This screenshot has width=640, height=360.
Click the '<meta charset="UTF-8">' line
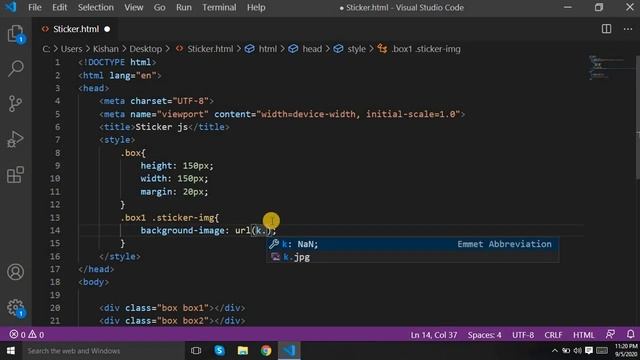point(156,101)
